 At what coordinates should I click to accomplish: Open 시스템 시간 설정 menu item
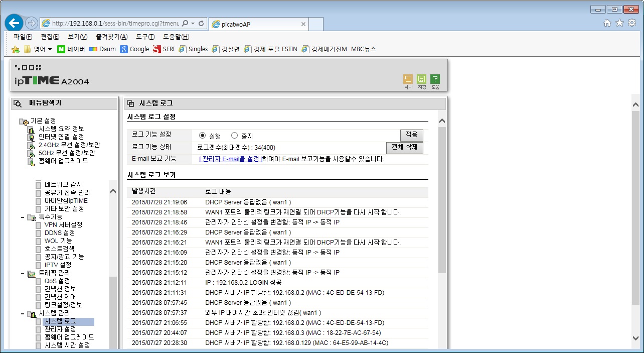pyautogui.click(x=67, y=345)
